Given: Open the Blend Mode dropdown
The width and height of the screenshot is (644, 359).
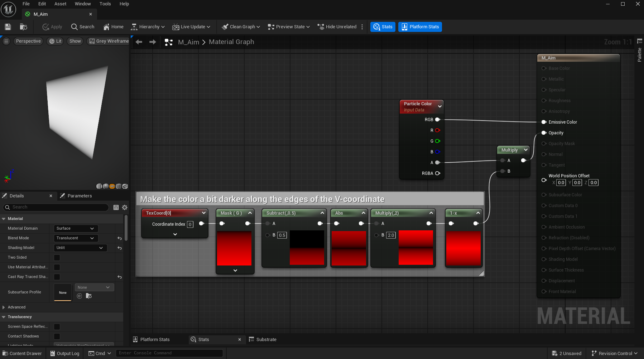Looking at the screenshot, I should coord(75,238).
